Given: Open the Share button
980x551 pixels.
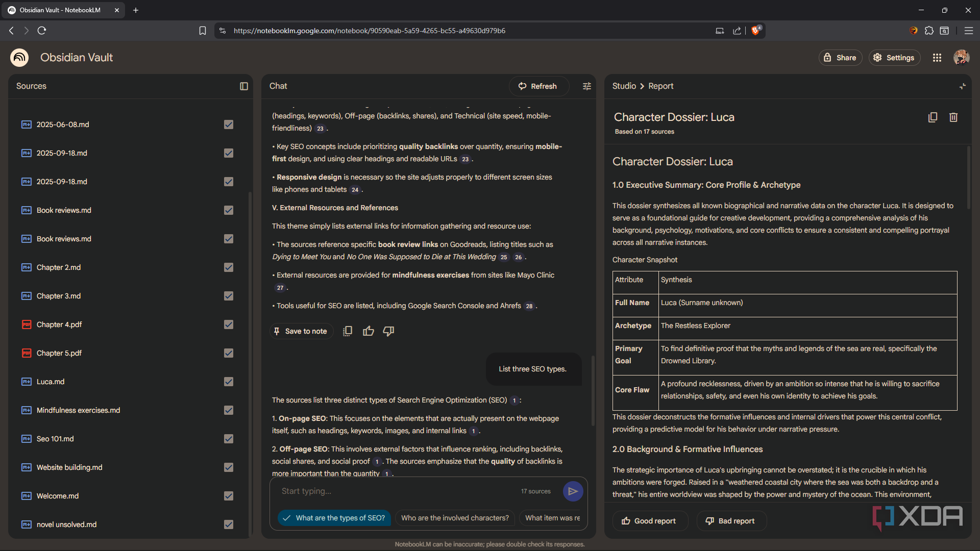Looking at the screenshot, I should (x=840, y=58).
